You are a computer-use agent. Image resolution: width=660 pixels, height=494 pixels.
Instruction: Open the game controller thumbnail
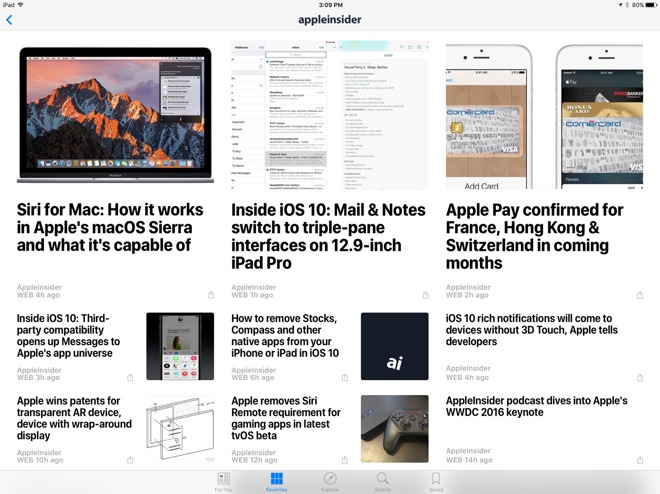pyautogui.click(x=394, y=428)
